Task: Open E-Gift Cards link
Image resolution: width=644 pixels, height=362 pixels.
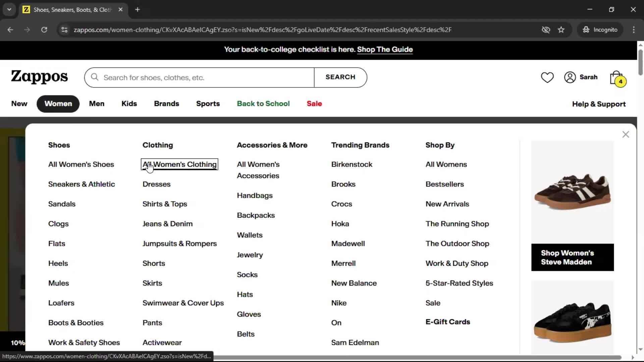Action: tap(448, 322)
